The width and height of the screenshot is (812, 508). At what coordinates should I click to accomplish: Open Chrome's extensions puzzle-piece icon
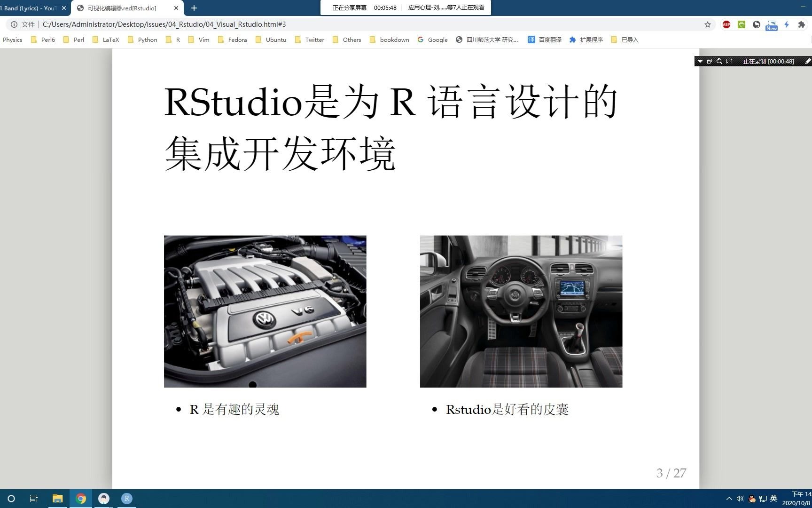(802, 24)
